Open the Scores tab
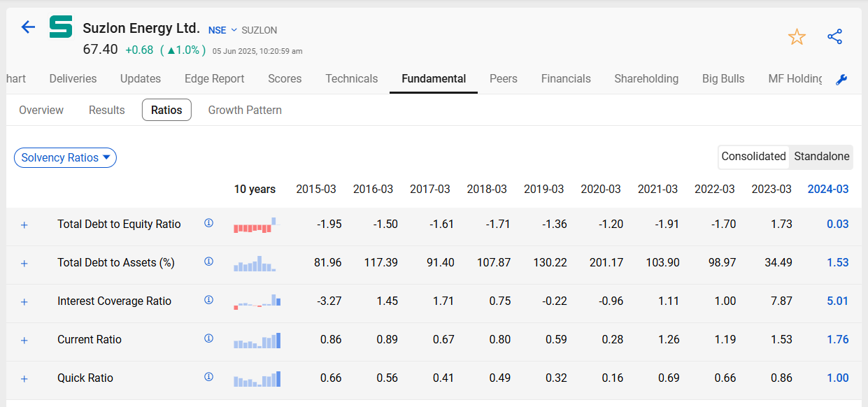 (x=285, y=79)
